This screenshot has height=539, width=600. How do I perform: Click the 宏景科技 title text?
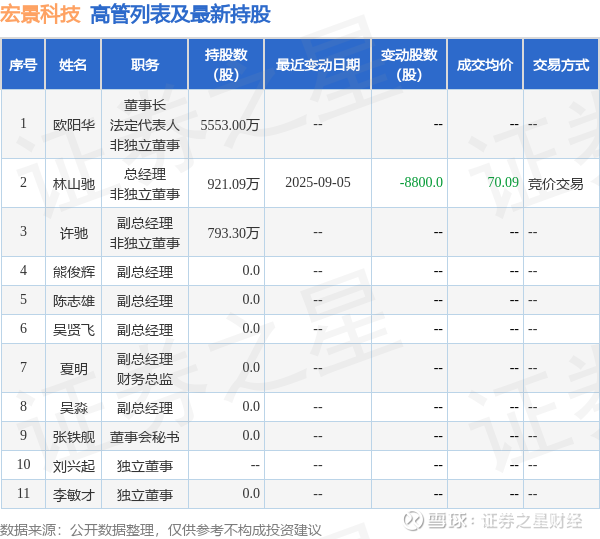(x=40, y=15)
